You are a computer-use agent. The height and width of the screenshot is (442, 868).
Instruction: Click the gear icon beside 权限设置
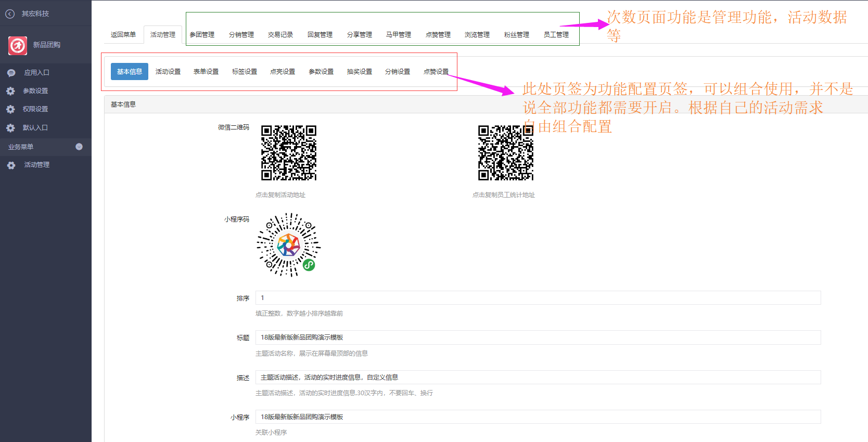10,109
